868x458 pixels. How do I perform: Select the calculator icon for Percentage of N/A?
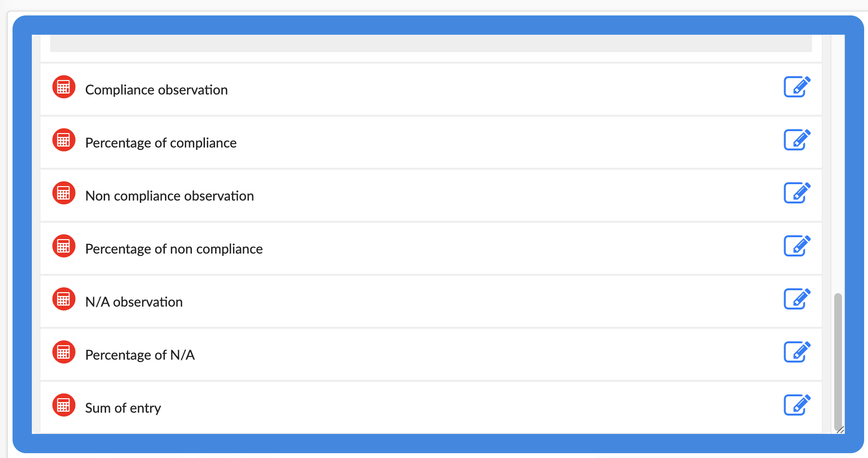tap(64, 352)
